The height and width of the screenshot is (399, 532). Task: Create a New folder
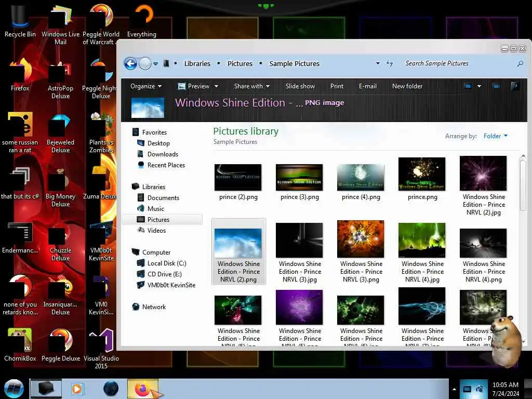click(407, 86)
